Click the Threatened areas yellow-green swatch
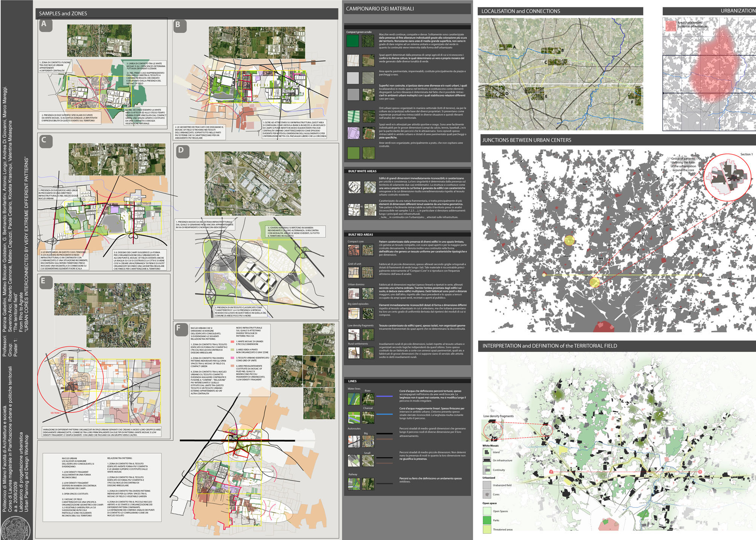 pyautogui.click(x=487, y=529)
